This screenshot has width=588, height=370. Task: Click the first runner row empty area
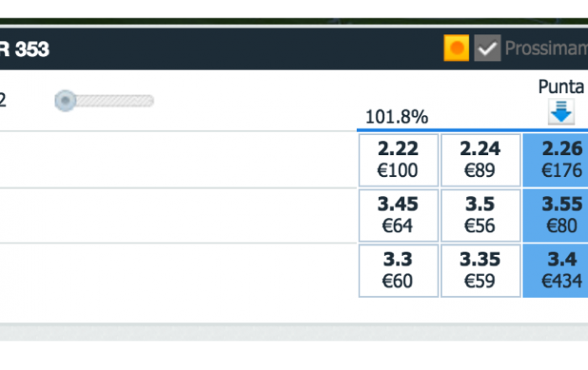pos(178,160)
